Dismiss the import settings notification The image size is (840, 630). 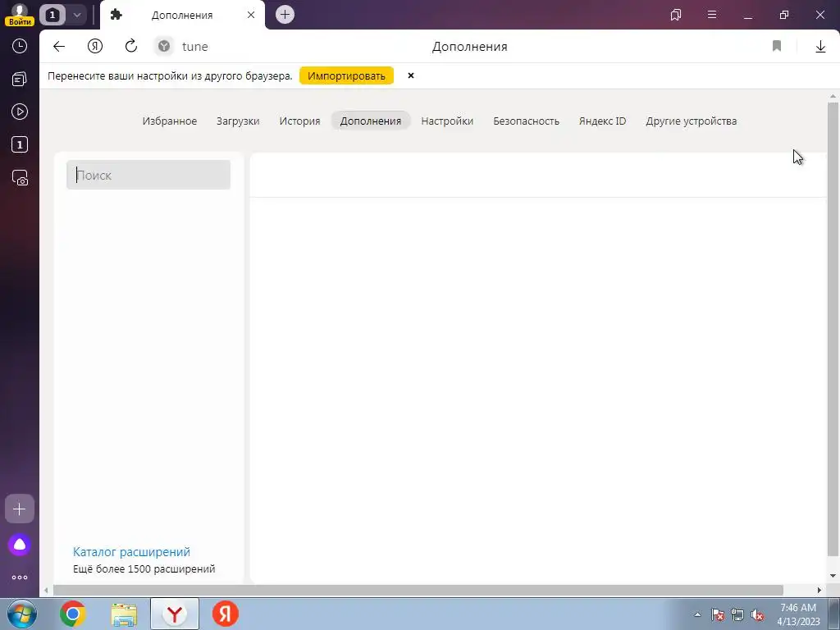pyautogui.click(x=411, y=75)
